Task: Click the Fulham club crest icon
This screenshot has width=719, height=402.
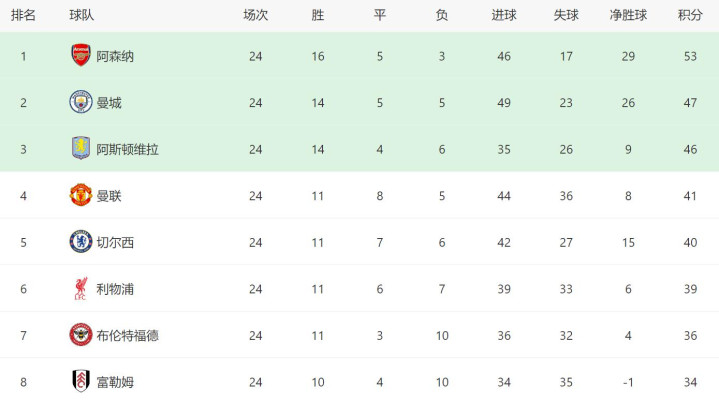Action: [81, 382]
